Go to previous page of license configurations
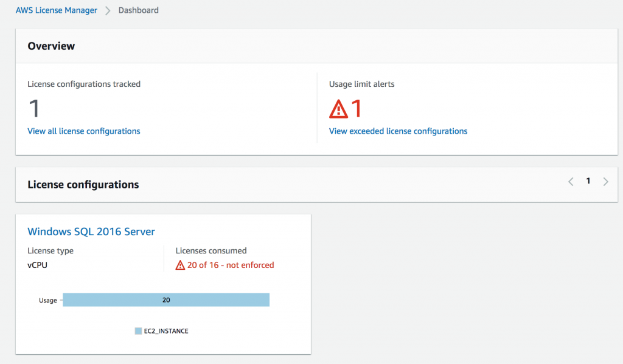623x364 pixels. coord(571,182)
